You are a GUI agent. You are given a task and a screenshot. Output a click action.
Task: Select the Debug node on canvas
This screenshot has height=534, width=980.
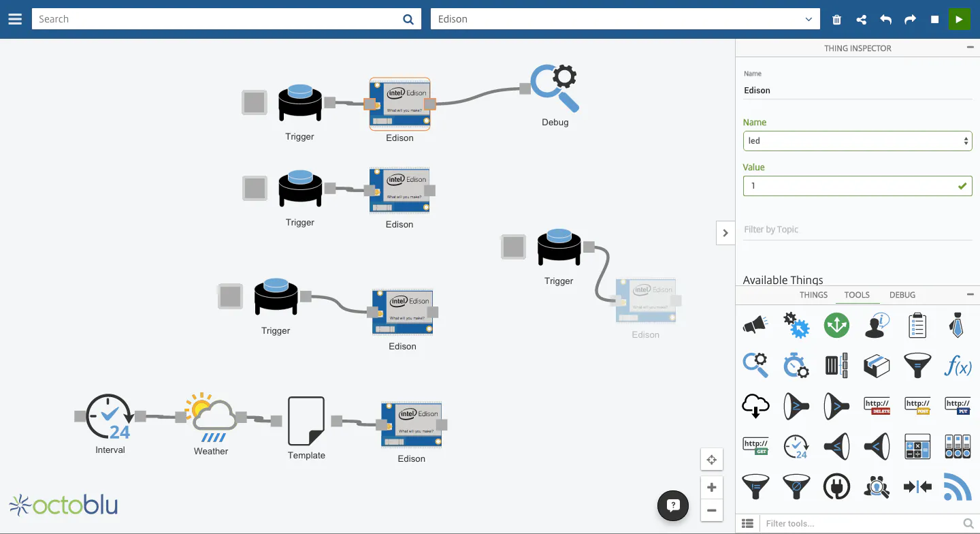point(555,89)
